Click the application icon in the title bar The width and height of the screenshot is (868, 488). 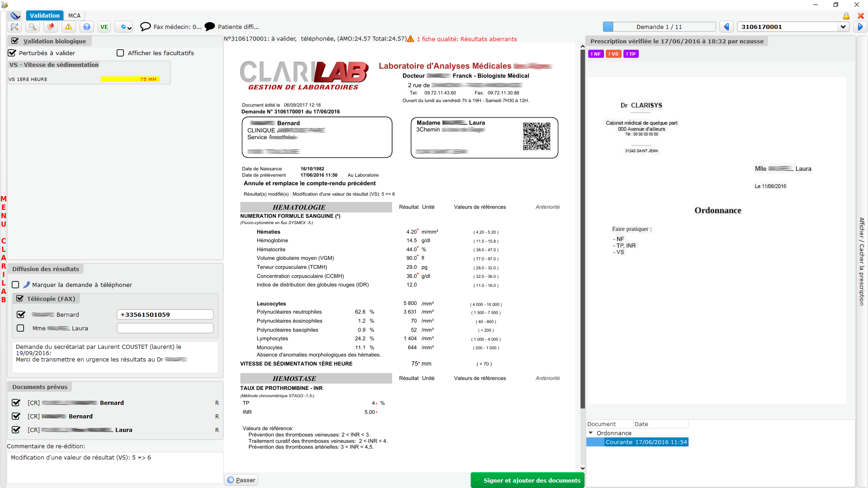click(5, 5)
